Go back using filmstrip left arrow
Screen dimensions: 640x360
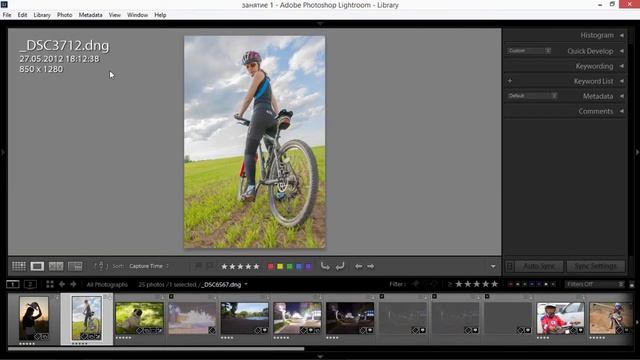point(62,284)
